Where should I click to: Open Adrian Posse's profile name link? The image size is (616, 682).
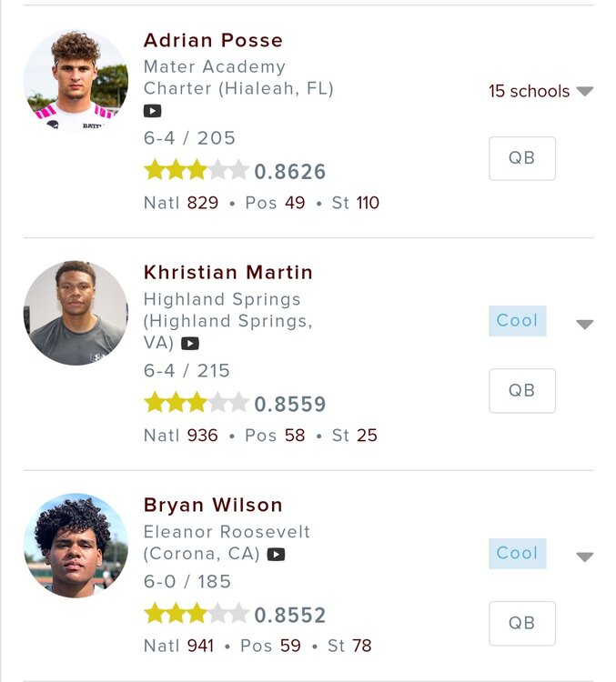click(x=213, y=40)
